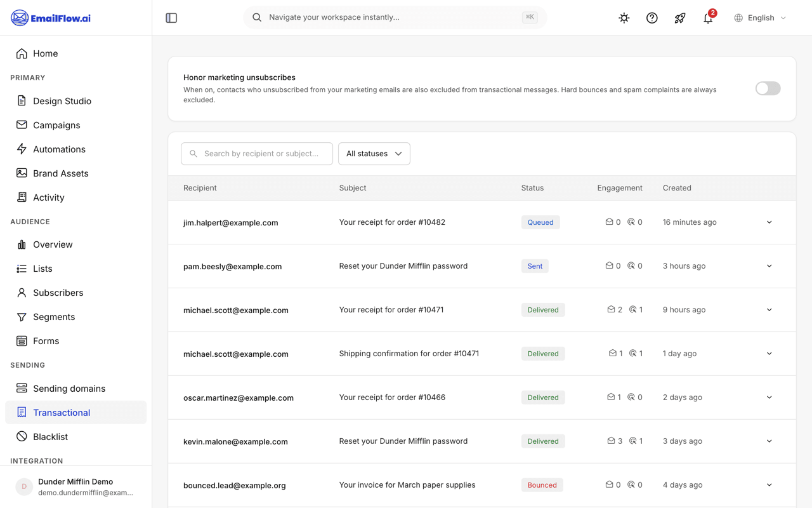
Task: Expand receipt for order #10471 row
Action: click(x=769, y=310)
